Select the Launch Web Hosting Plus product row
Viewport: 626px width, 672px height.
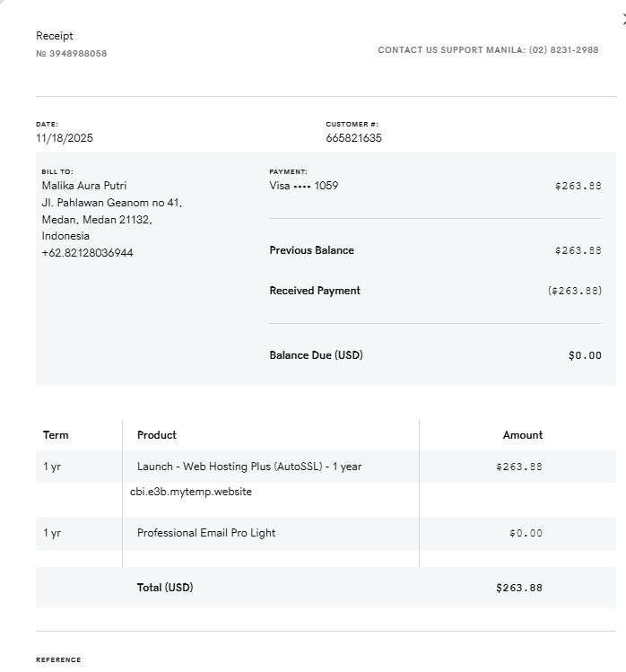coord(249,467)
